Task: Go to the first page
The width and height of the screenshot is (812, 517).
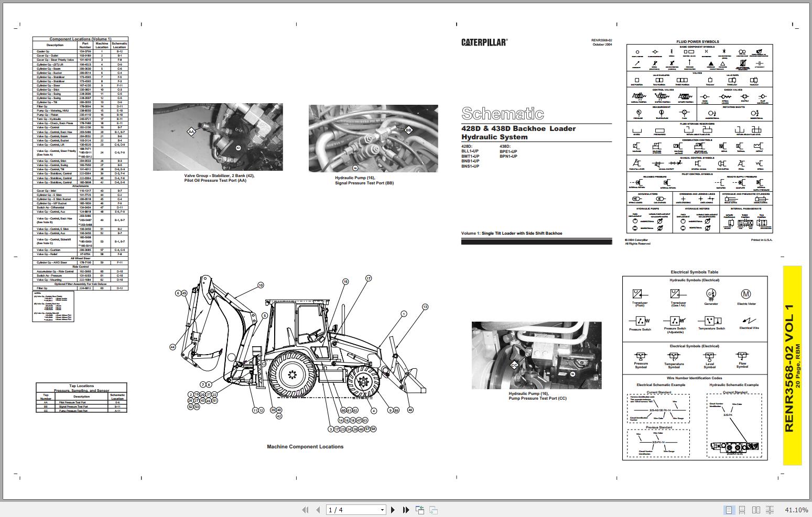Action: click(x=305, y=509)
